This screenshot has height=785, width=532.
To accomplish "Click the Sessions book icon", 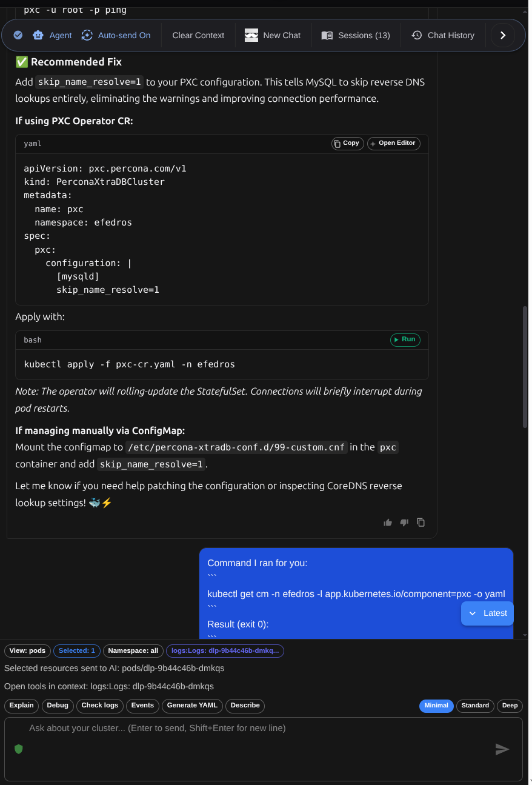I will [x=327, y=35].
